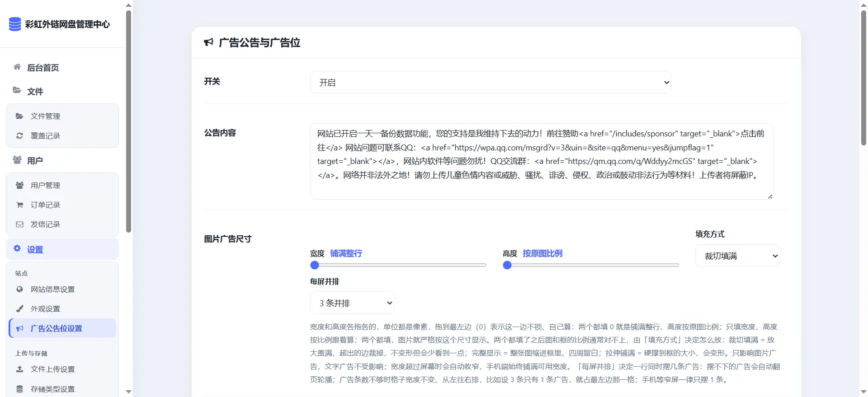Click the users icon beside 用户 heading
Viewport: 868px width, 397px height.
[17, 160]
